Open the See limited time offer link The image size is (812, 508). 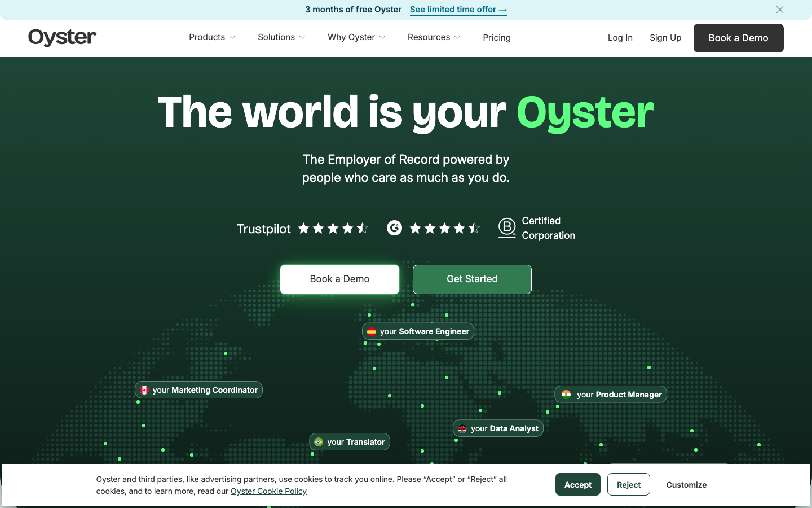click(x=458, y=10)
